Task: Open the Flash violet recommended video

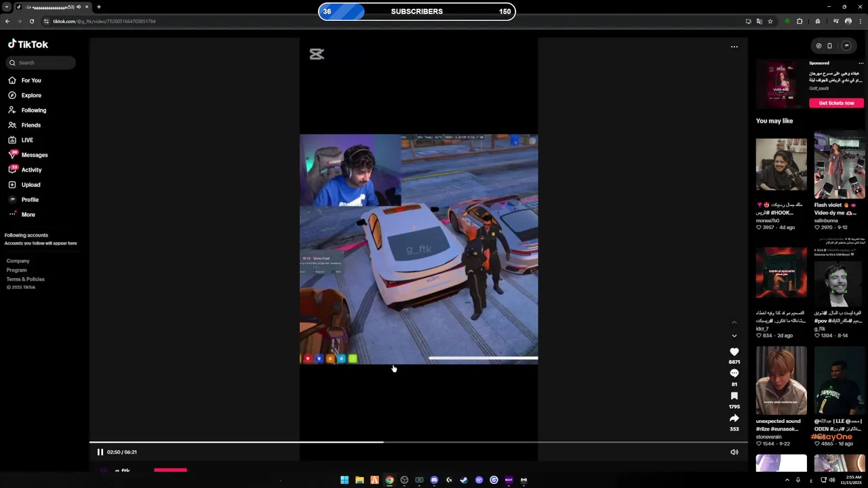Action: tap(840, 165)
